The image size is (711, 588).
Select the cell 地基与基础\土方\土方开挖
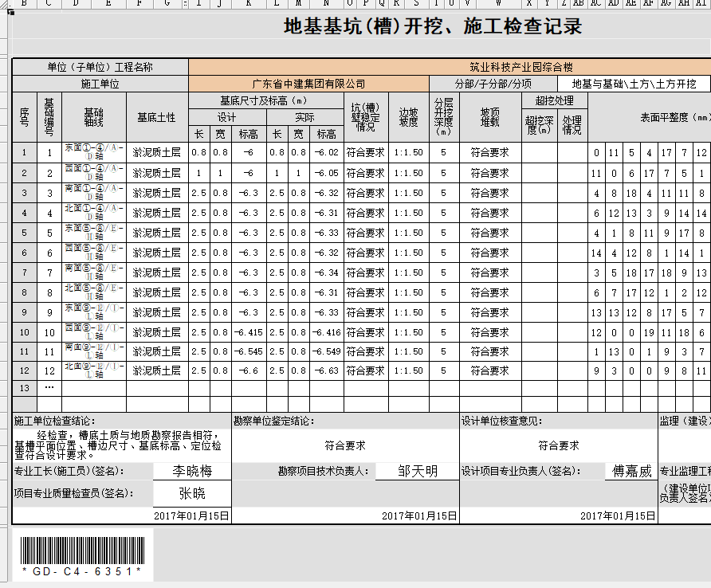[x=634, y=84]
